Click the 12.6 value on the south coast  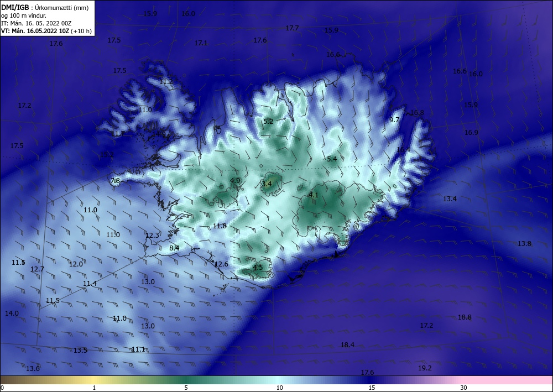click(222, 264)
